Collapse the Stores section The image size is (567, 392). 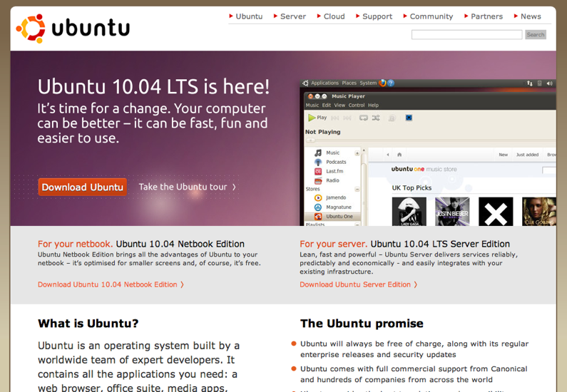(x=357, y=190)
